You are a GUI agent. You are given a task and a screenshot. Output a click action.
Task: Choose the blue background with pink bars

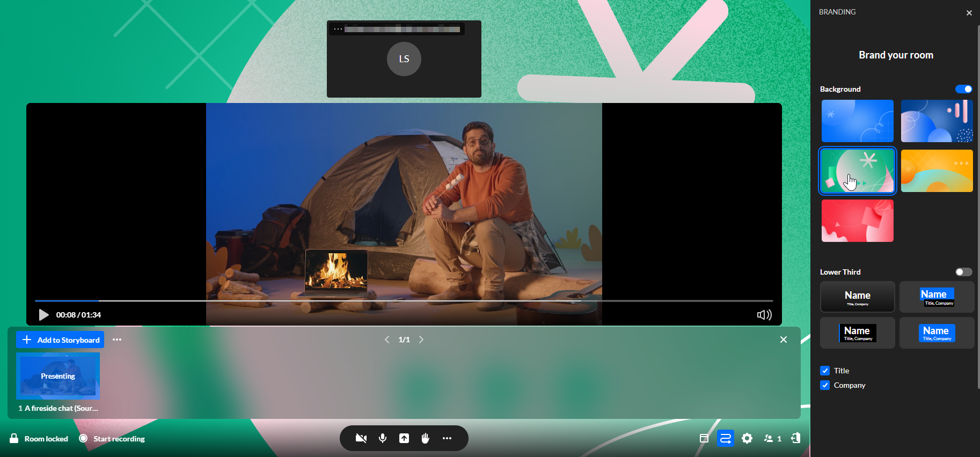(937, 121)
